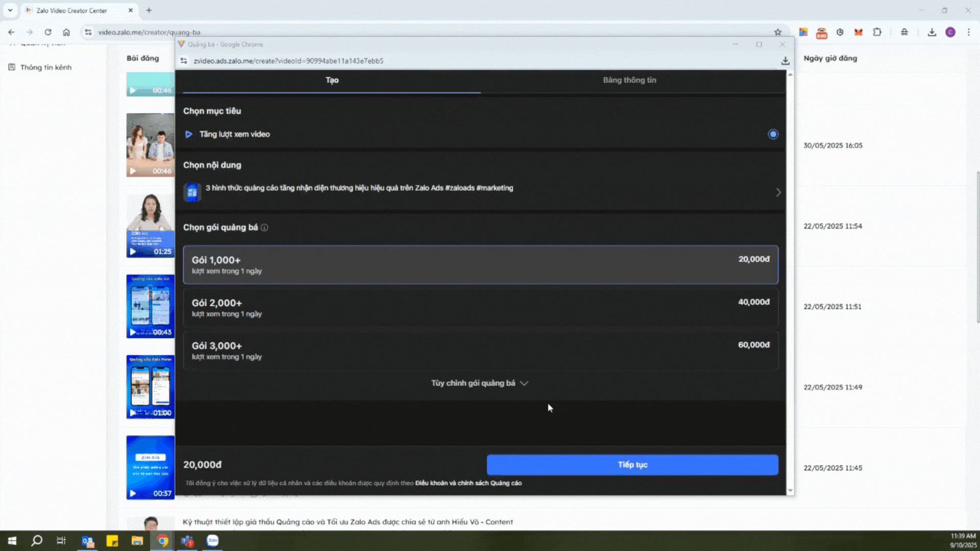
Task: Click the play icon beside Tăng lượt xem video
Action: click(x=188, y=134)
